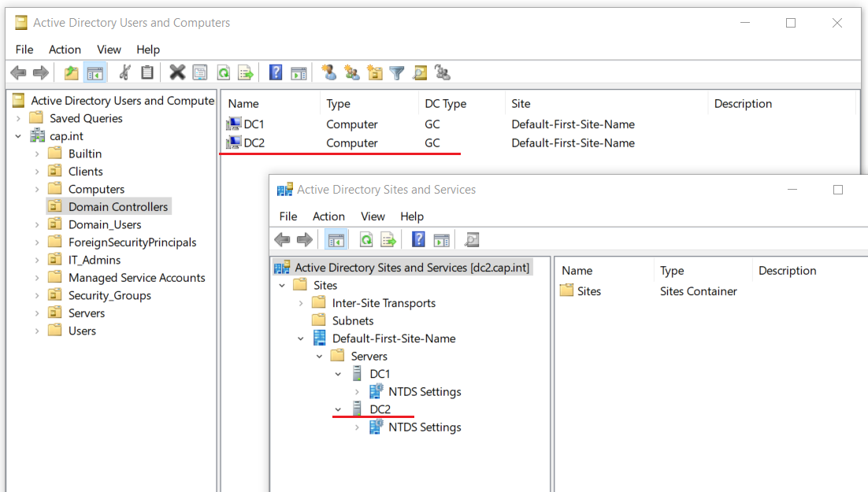Image resolution: width=868 pixels, height=492 pixels.
Task: Sort by DC Type column header
Action: 462,103
